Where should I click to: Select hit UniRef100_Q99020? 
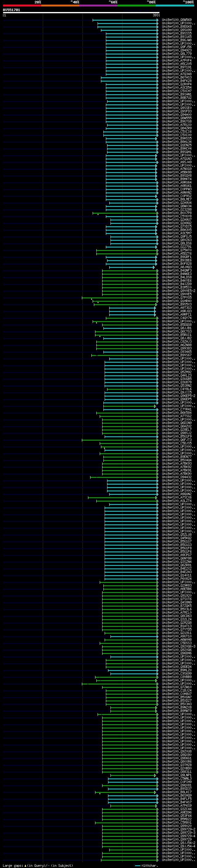pos(177,826)
